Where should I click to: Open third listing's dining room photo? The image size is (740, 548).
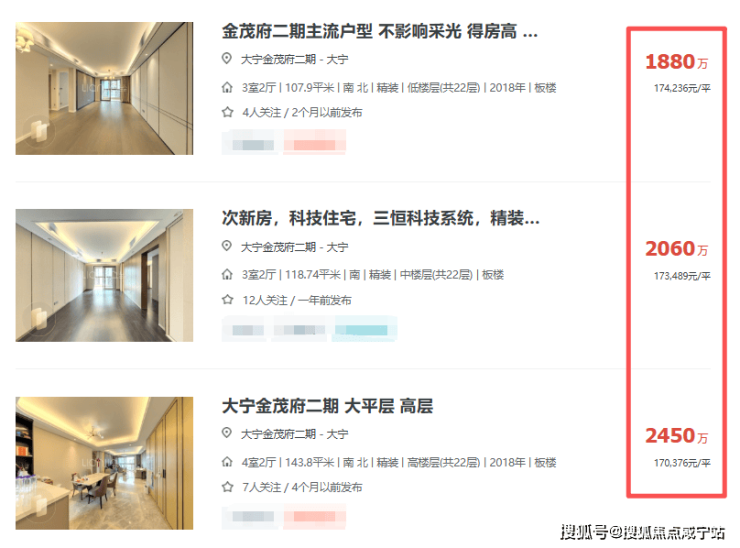(x=104, y=463)
